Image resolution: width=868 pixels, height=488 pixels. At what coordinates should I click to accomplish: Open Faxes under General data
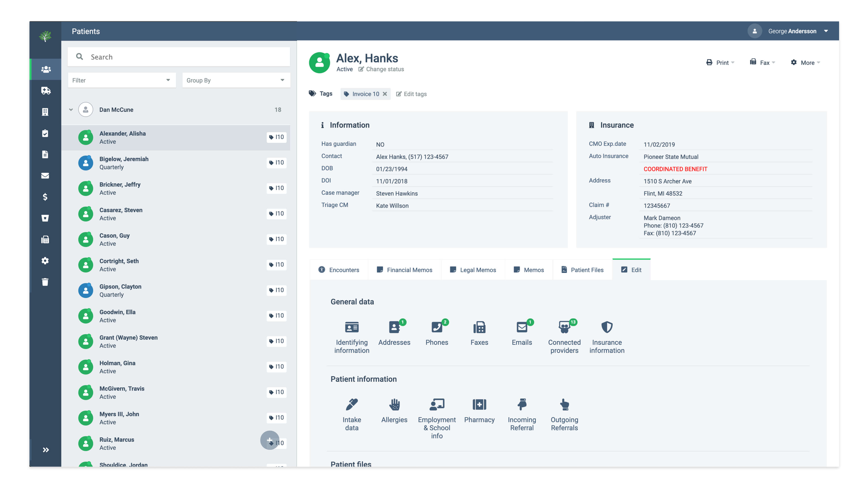[479, 333]
